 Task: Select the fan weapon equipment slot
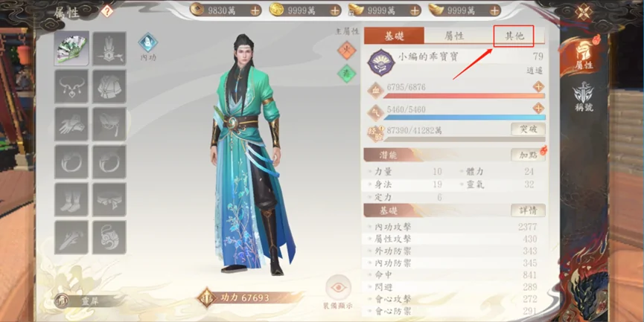click(x=71, y=48)
